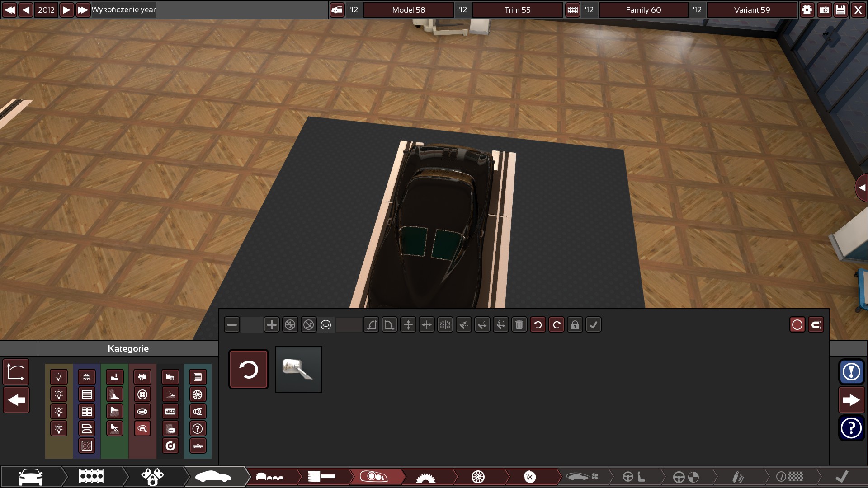The height and width of the screenshot is (488, 868).
Task: Choose the horizontal slat grille category
Action: (x=87, y=394)
